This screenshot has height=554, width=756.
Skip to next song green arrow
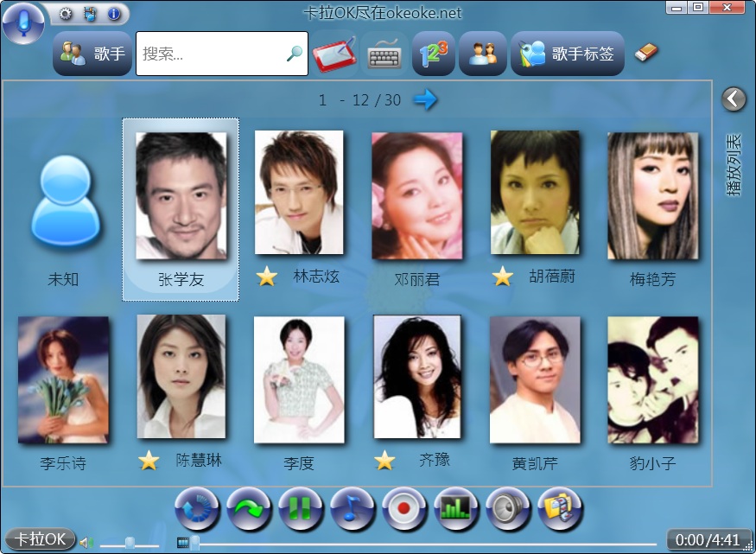click(x=249, y=508)
